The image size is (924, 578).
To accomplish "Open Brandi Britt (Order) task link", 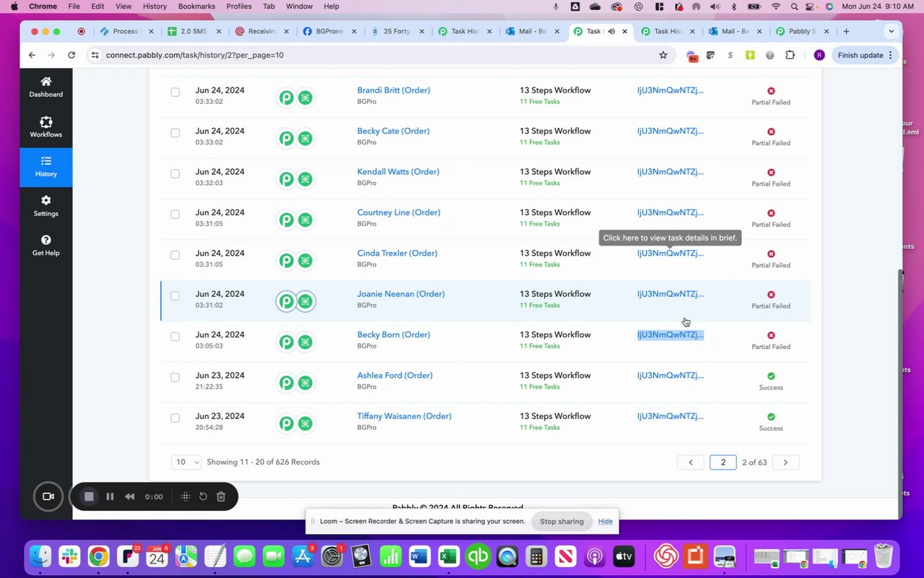I will [x=393, y=90].
